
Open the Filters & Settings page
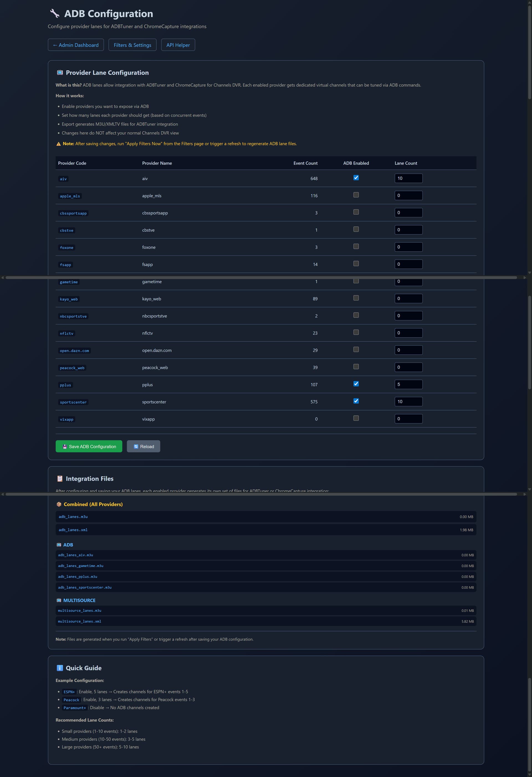tap(132, 45)
